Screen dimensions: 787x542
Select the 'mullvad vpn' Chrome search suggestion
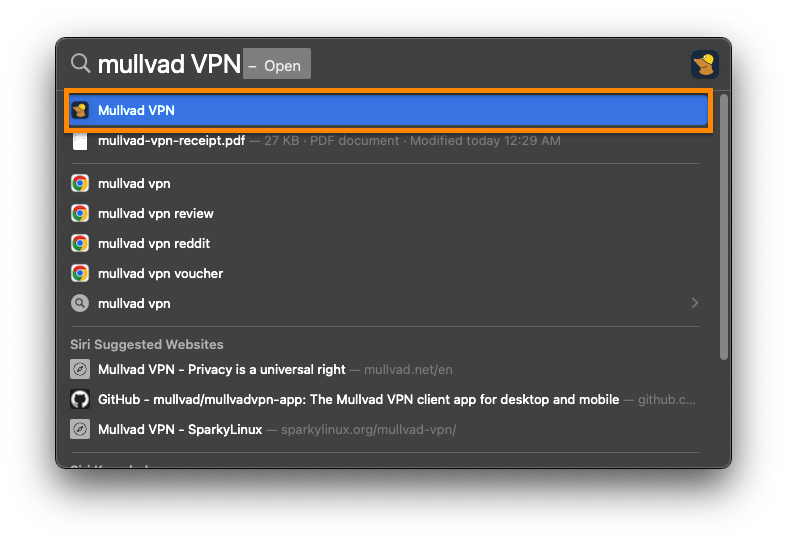(x=134, y=184)
